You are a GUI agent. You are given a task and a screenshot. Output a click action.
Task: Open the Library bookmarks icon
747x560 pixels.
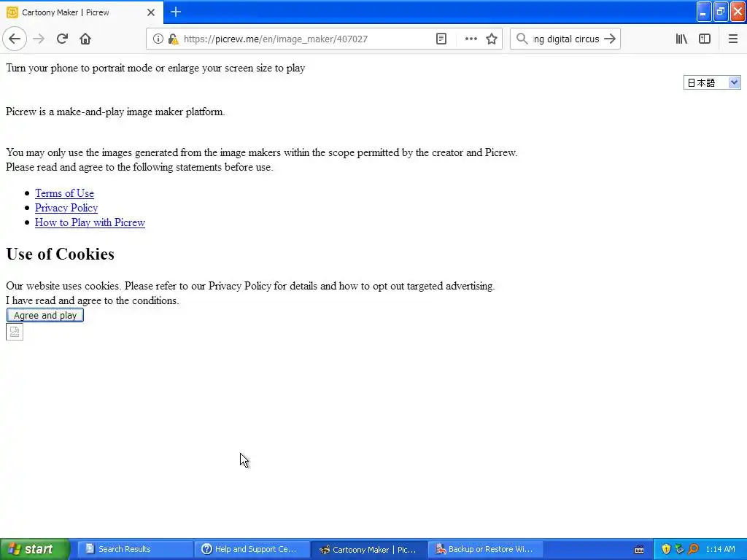[x=681, y=39]
